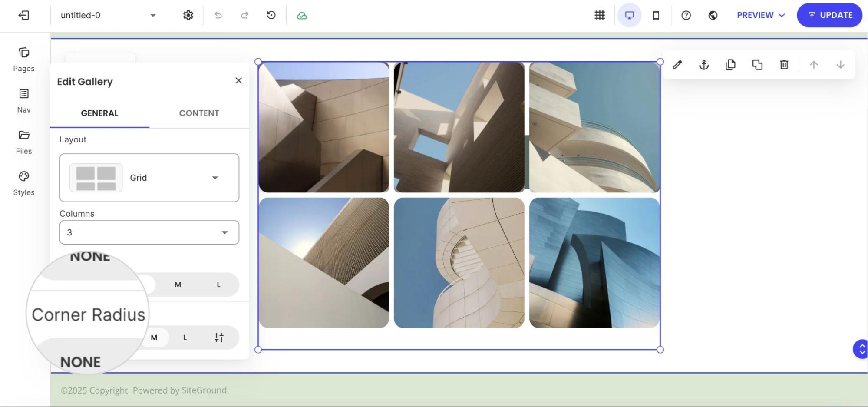This screenshot has width=868, height=407.
Task: Open the help icon
Action: click(686, 15)
